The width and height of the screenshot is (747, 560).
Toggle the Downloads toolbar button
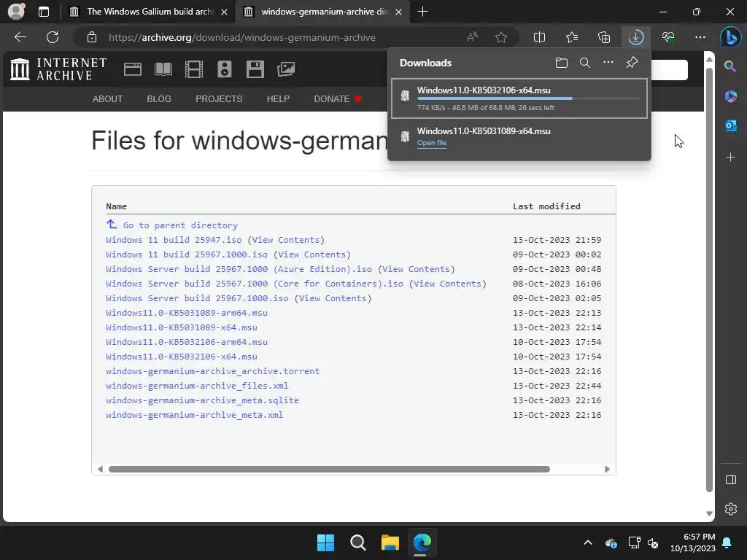pos(636,37)
